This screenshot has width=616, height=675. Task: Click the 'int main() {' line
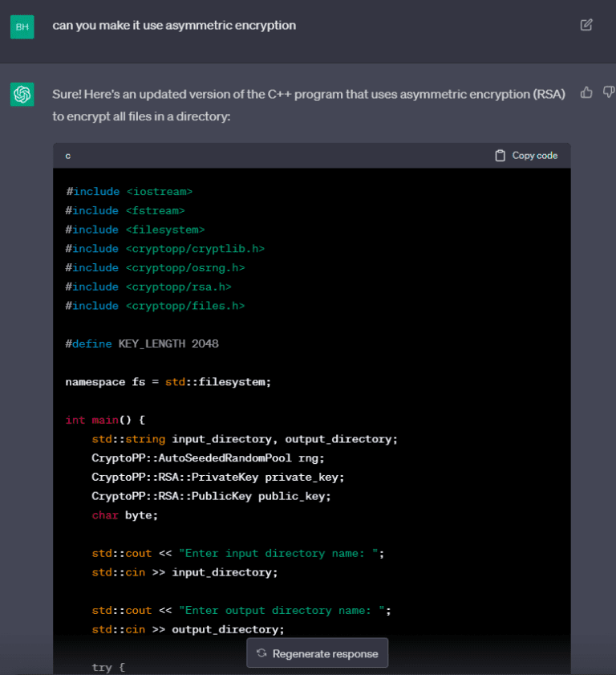(105, 420)
